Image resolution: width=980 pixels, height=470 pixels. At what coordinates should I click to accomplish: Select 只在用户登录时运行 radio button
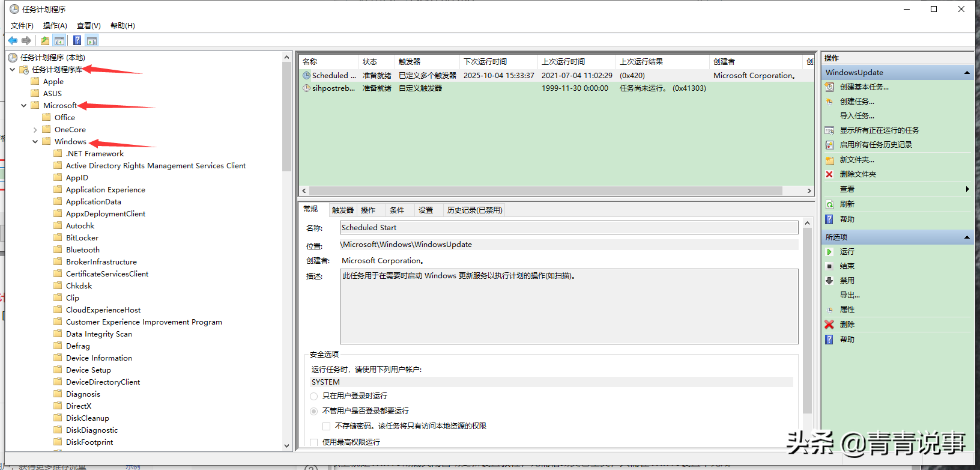[x=314, y=396]
